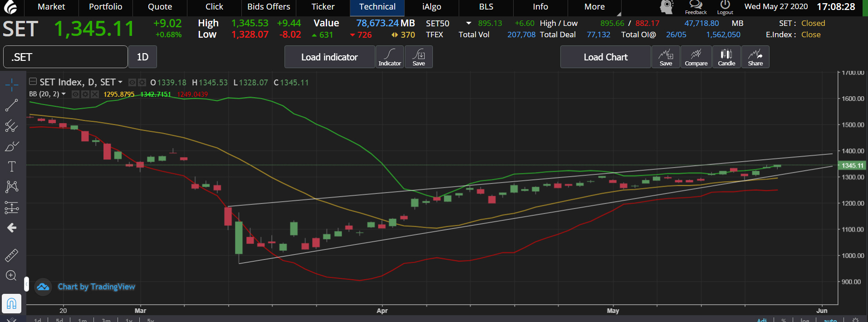Hide the BB indicator using eye icon
This screenshot has width=868, height=322.
(x=76, y=94)
